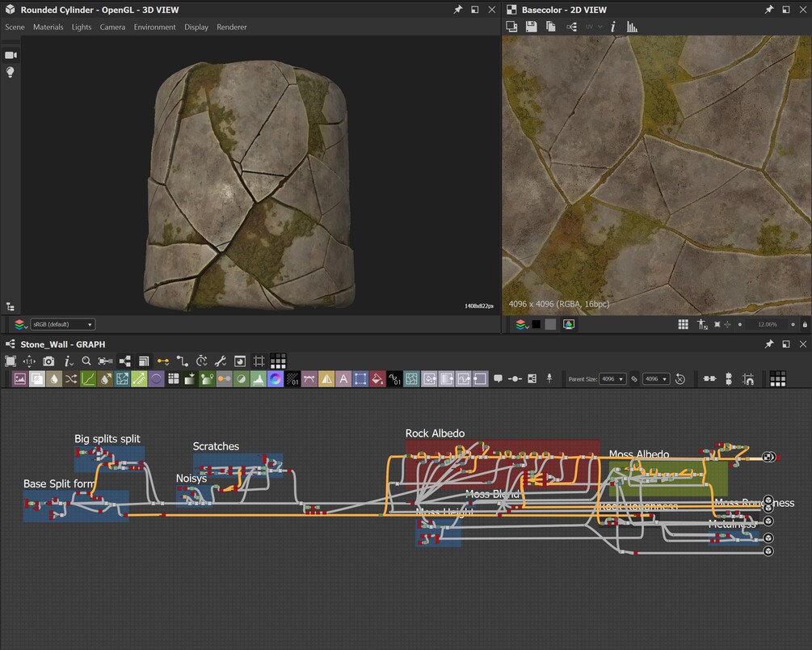Save the Basecolor image with floppy disk icon
This screenshot has width=812, height=650.
pos(531,27)
